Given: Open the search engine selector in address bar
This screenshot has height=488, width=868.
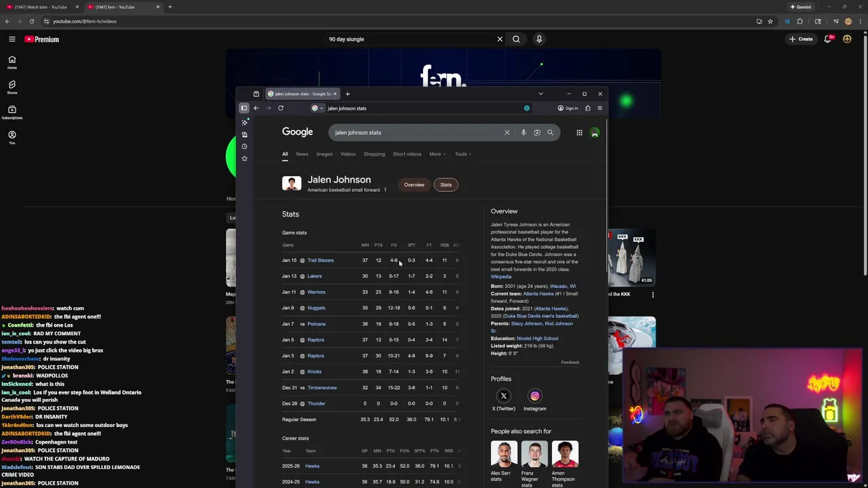Looking at the screenshot, I should click(x=317, y=108).
